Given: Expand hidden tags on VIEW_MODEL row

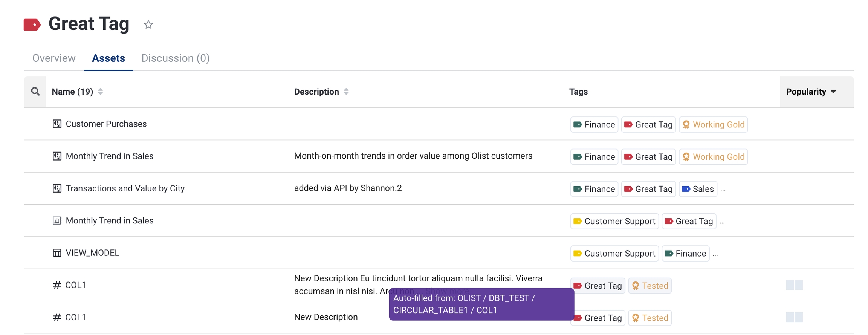Looking at the screenshot, I should (715, 254).
